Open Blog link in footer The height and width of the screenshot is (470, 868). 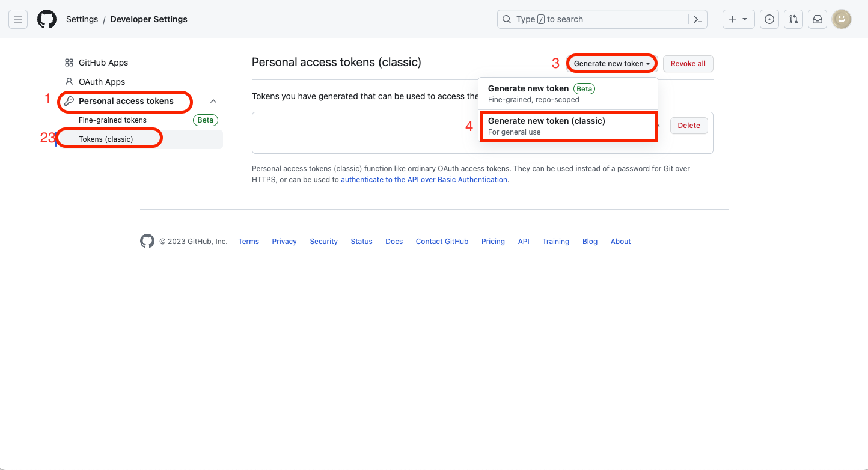(590, 242)
